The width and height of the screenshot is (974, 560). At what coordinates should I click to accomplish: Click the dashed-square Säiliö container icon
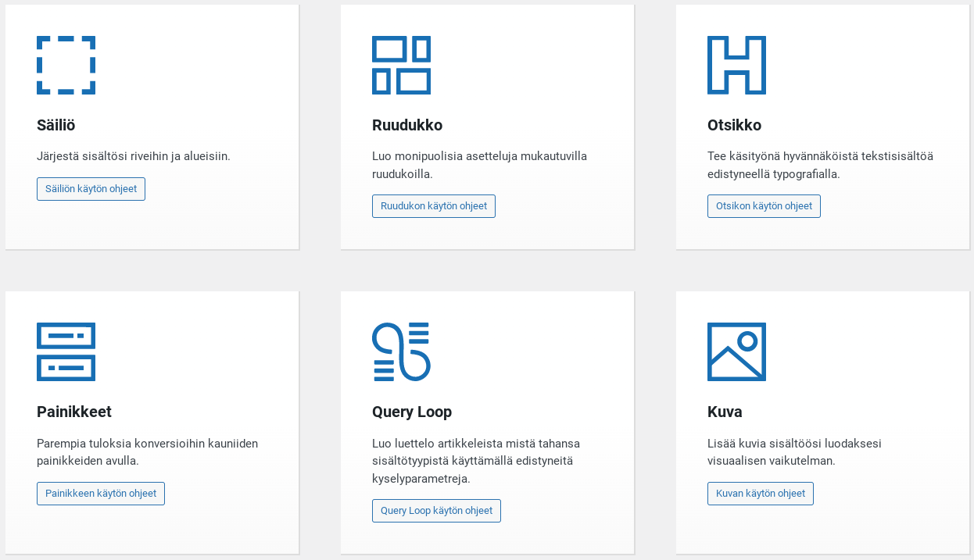[x=66, y=65]
